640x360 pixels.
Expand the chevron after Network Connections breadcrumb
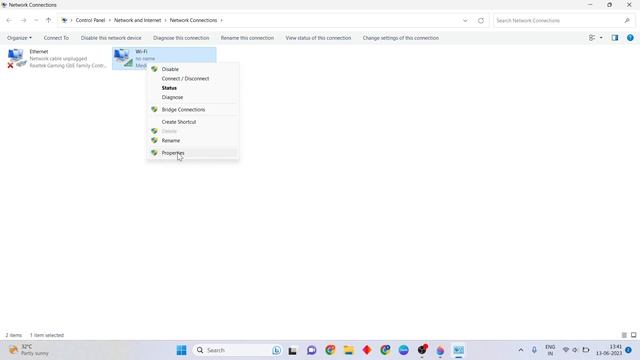point(222,20)
